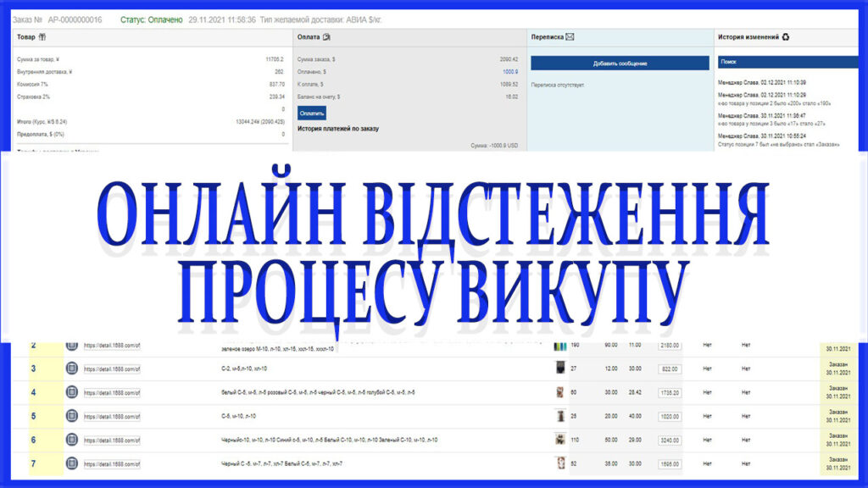
Task: Click the round icon in row 5
Action: 72,416
